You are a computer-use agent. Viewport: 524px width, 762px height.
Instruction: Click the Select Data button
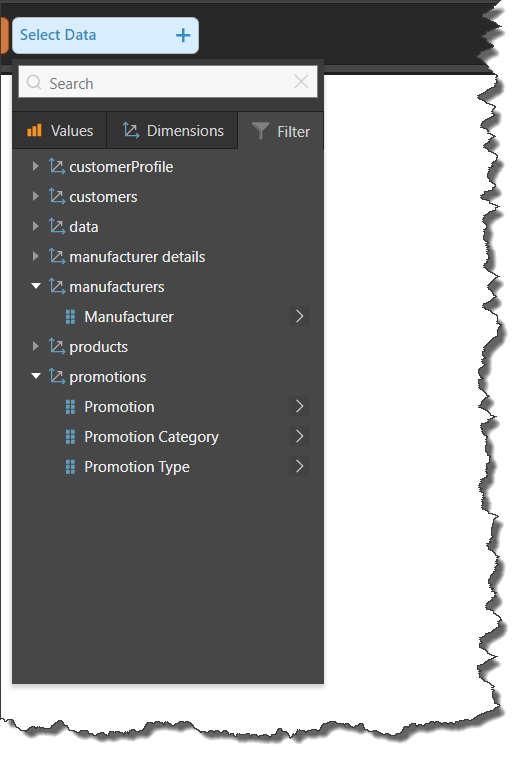(x=105, y=35)
